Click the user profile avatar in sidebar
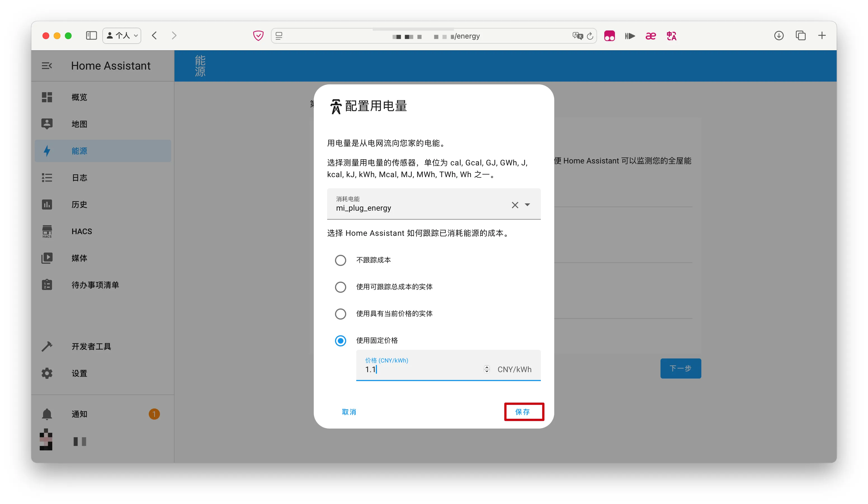The width and height of the screenshot is (868, 504). [x=46, y=439]
